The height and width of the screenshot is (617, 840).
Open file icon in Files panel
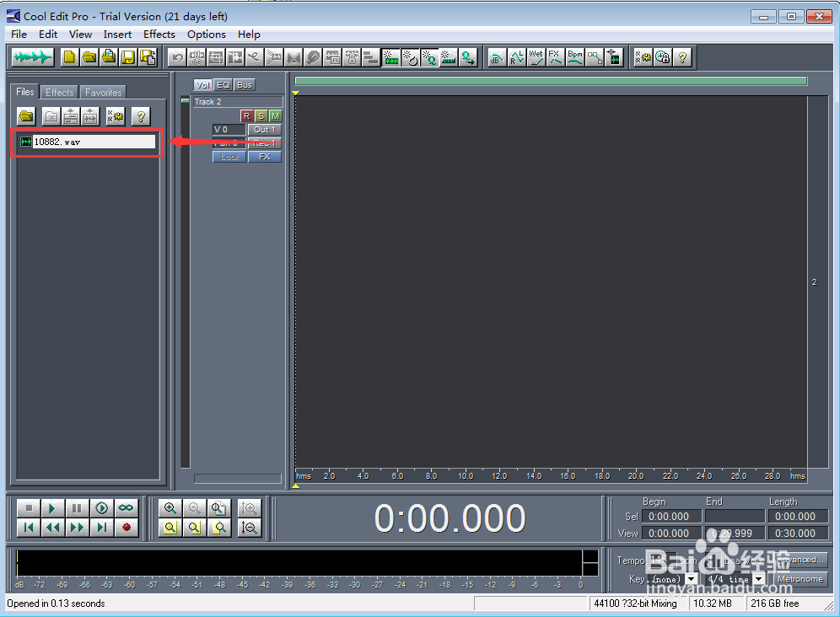click(26, 115)
